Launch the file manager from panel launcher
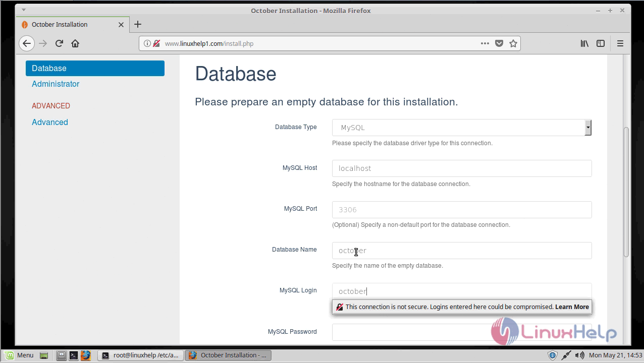 [x=61, y=355]
